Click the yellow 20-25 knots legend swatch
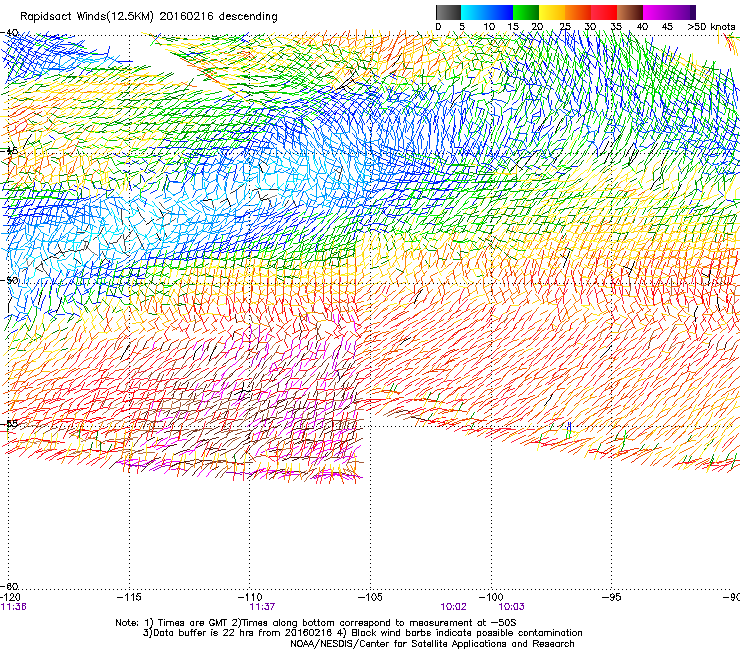Viewport: 740px width, 650px height. 552,12
